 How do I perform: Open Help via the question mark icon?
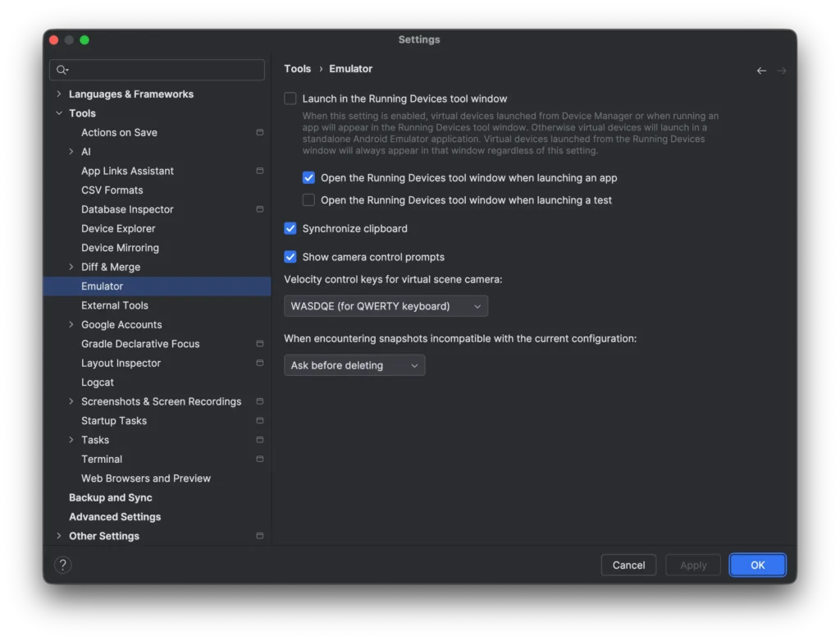coord(62,565)
